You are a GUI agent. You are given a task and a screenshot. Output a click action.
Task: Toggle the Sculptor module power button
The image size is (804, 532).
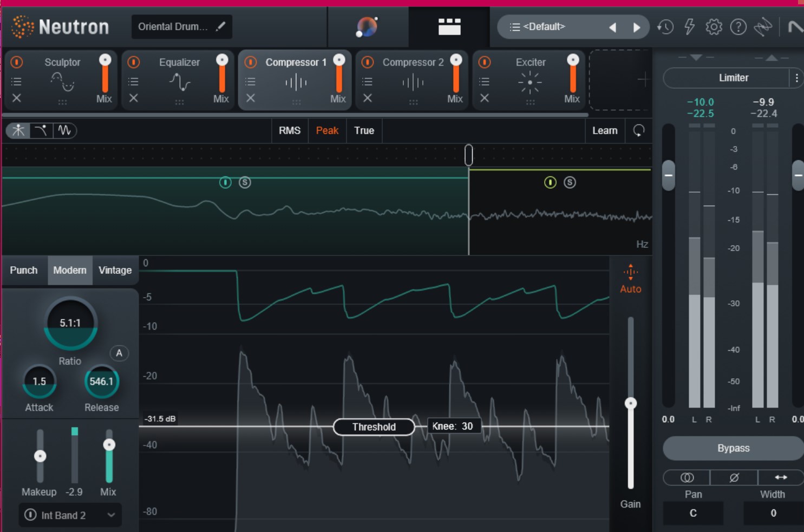[17, 62]
